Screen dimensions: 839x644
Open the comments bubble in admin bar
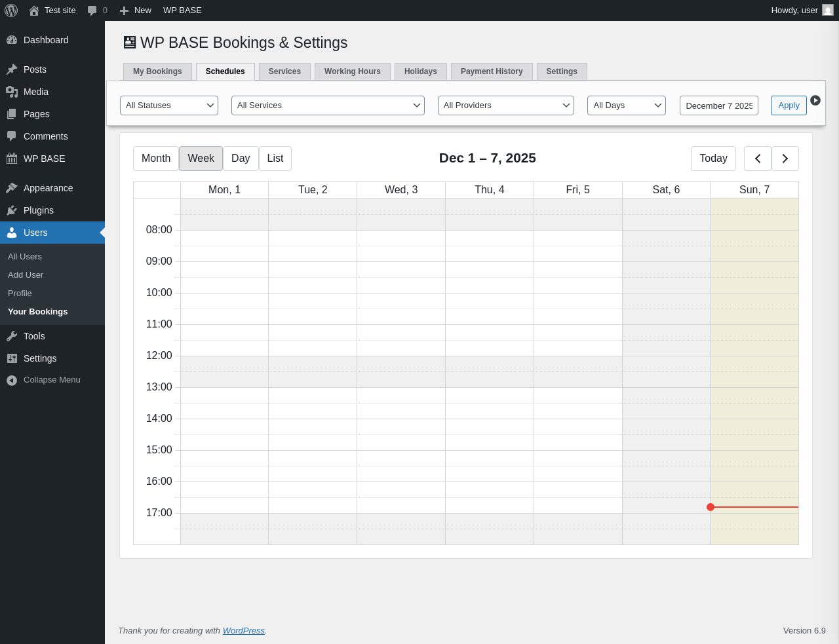click(92, 10)
